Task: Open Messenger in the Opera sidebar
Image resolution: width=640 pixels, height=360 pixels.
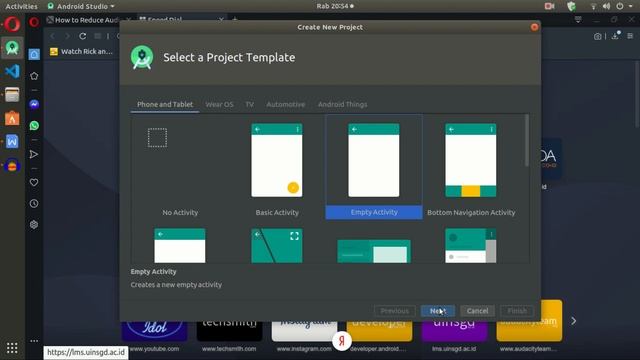Action: (34, 104)
